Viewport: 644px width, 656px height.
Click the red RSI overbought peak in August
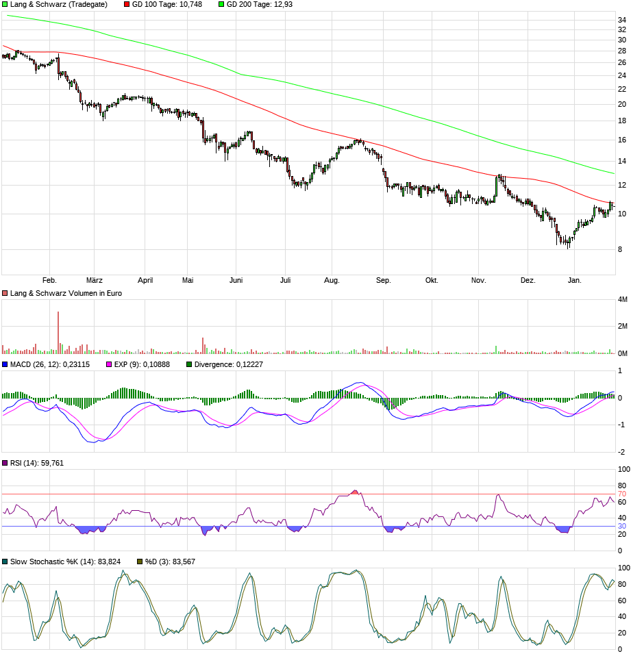[356, 492]
